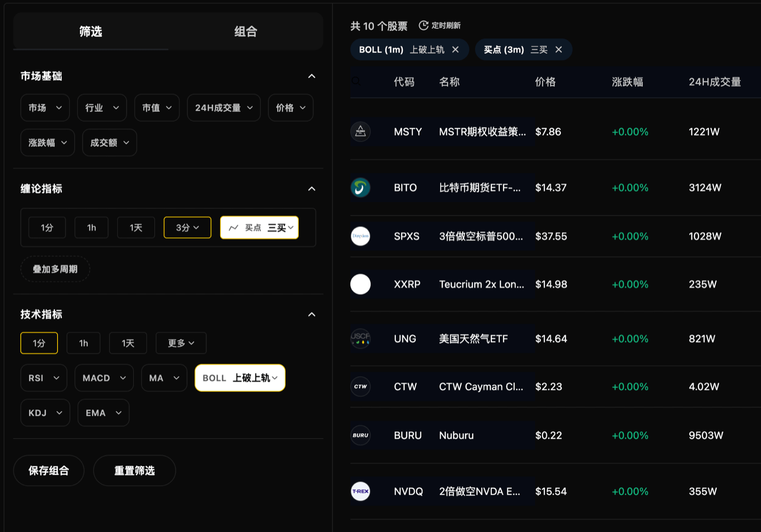Collapse the 市场基础 section

tap(312, 76)
